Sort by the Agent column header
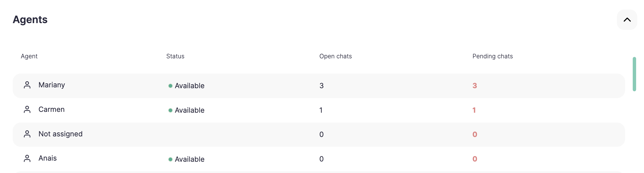Viewport: 644px width, 173px height. click(29, 56)
